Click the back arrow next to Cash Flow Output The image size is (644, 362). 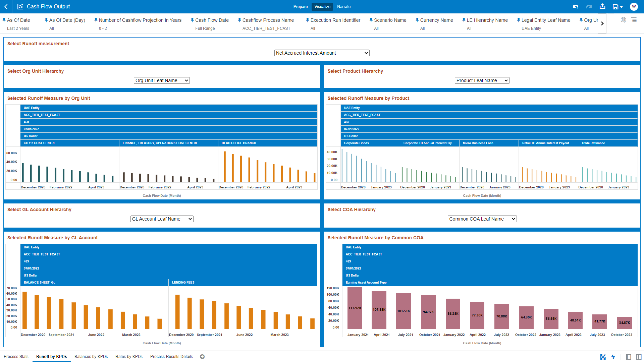click(6, 7)
